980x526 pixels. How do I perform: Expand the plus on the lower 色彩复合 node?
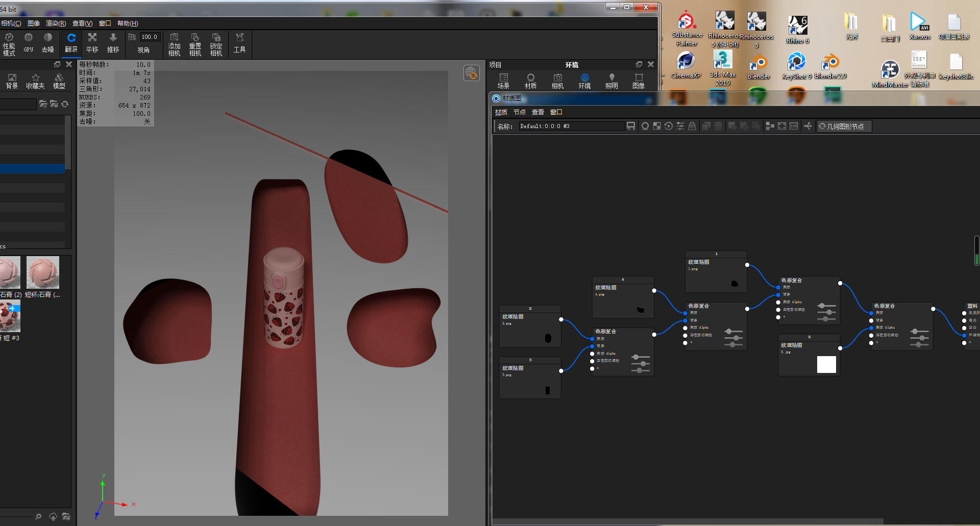tap(597, 368)
